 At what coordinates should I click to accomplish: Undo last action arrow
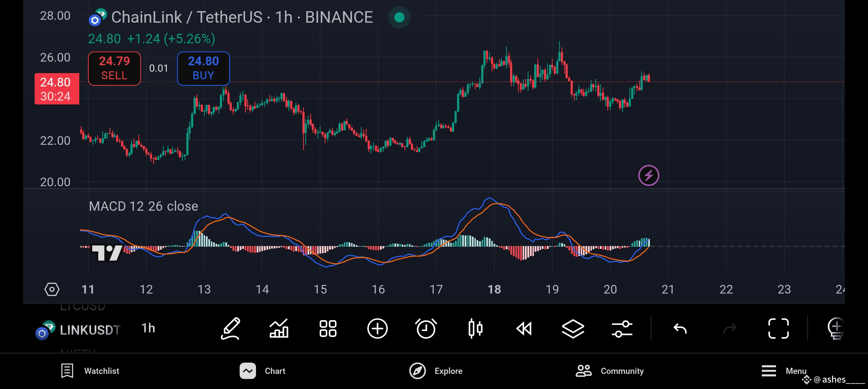click(x=681, y=328)
